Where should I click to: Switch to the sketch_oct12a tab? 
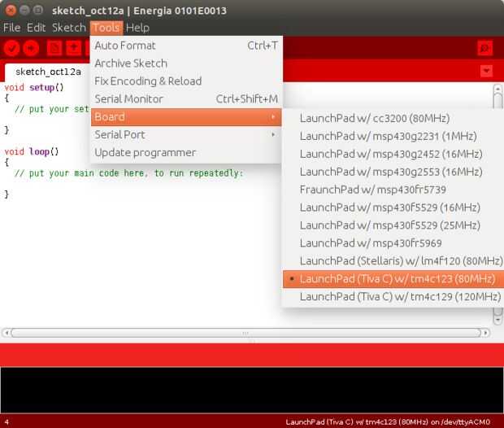[48, 72]
